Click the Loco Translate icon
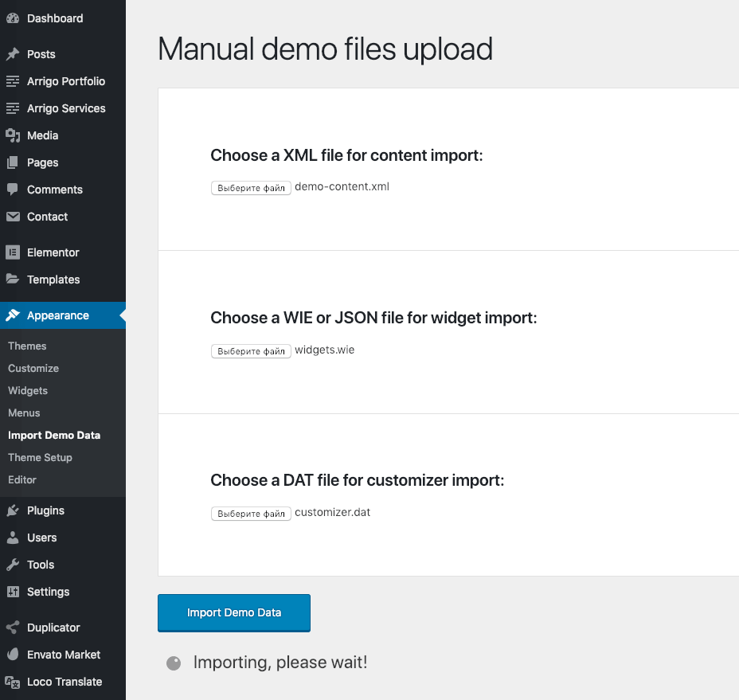The width and height of the screenshot is (739, 700). (13, 682)
